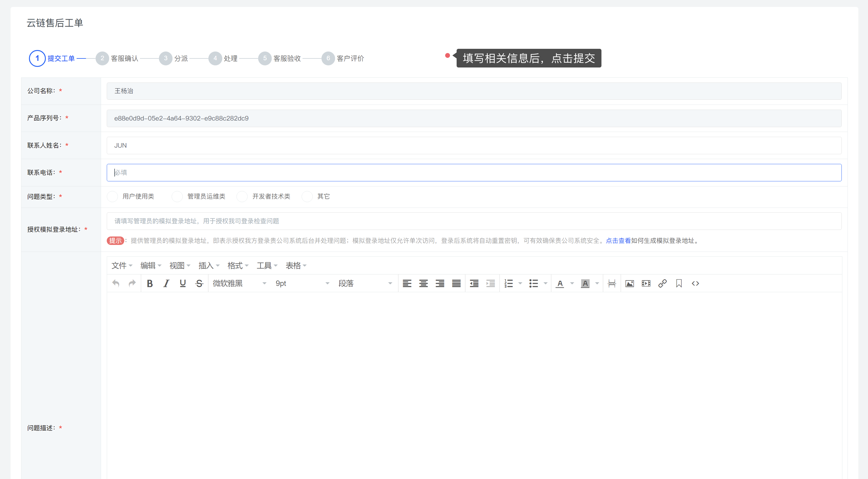Toggle bold formatting in editor
Screen dimensions: 868x479
point(150,283)
